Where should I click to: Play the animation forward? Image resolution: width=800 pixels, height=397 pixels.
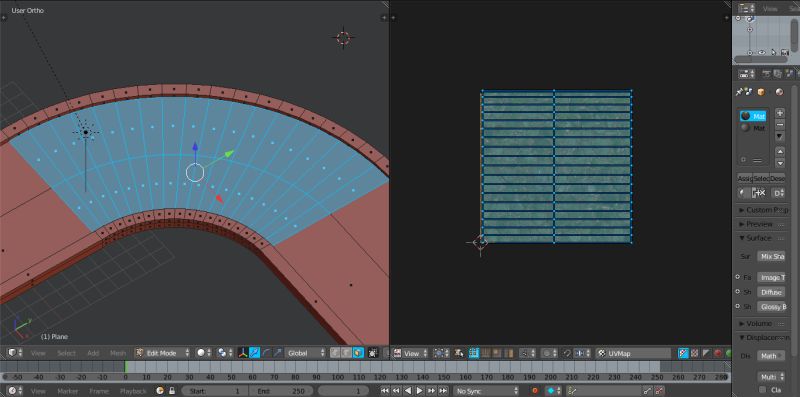tap(420, 391)
